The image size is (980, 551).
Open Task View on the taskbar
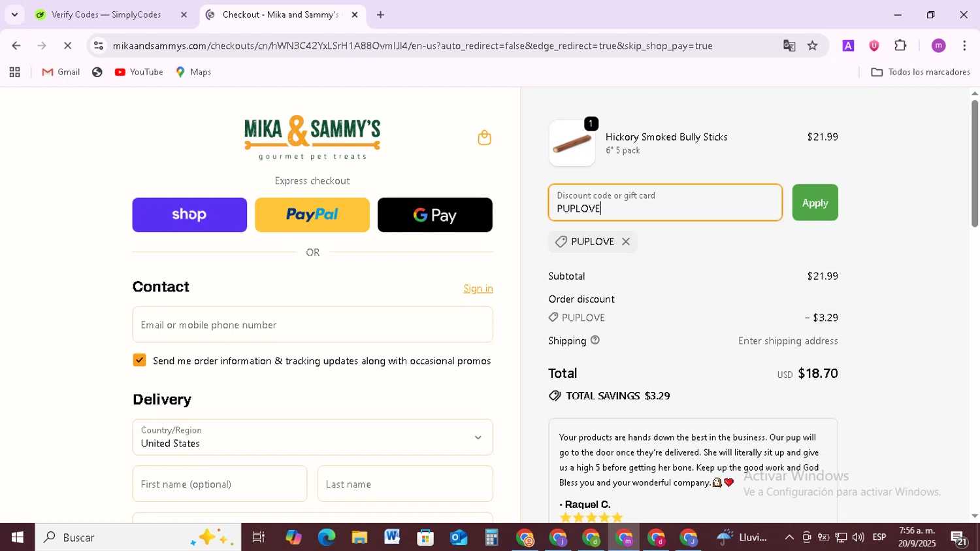tap(258, 537)
